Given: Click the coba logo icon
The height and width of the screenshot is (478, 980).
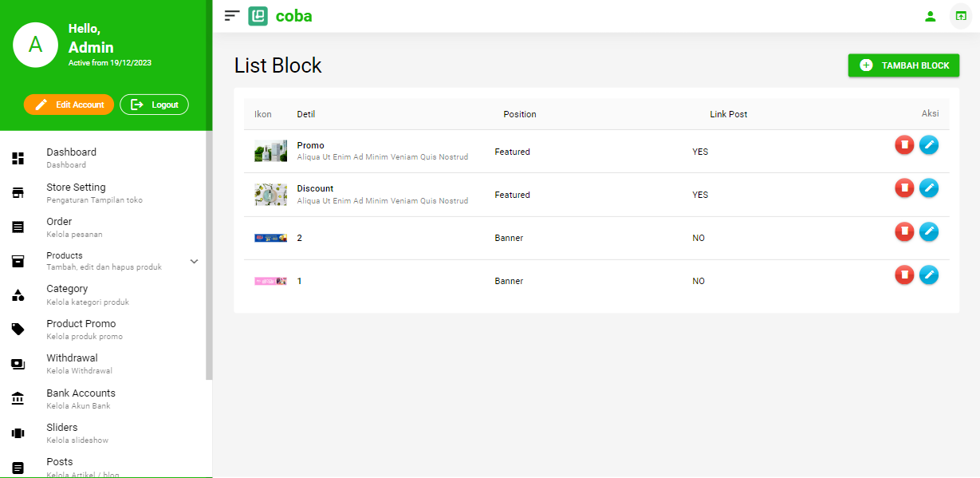Looking at the screenshot, I should pos(258,16).
